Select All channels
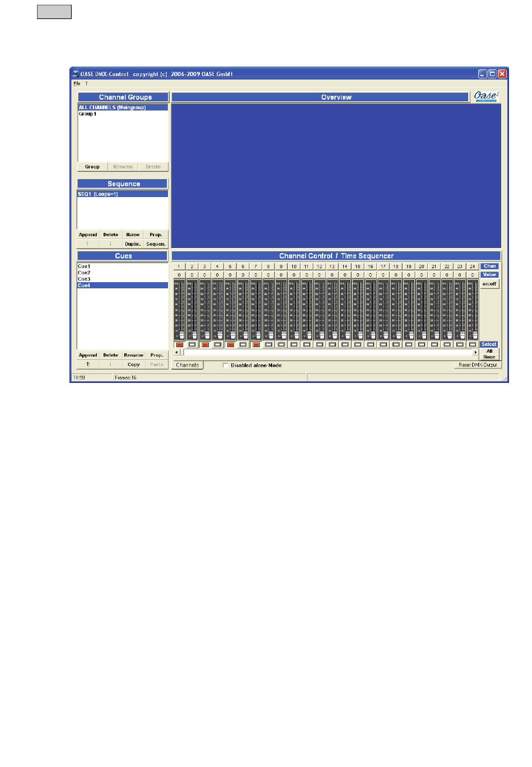The image size is (532, 767). point(489,351)
